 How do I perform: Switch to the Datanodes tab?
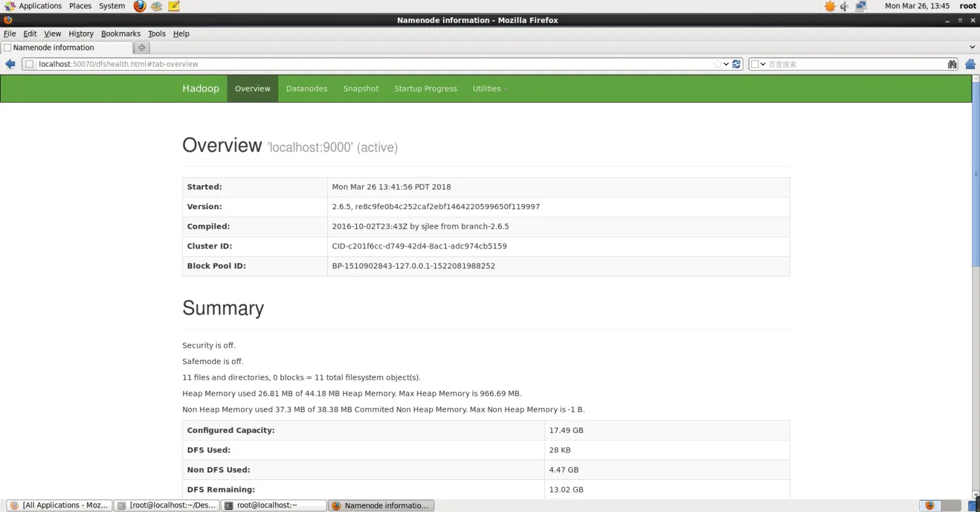pos(306,89)
